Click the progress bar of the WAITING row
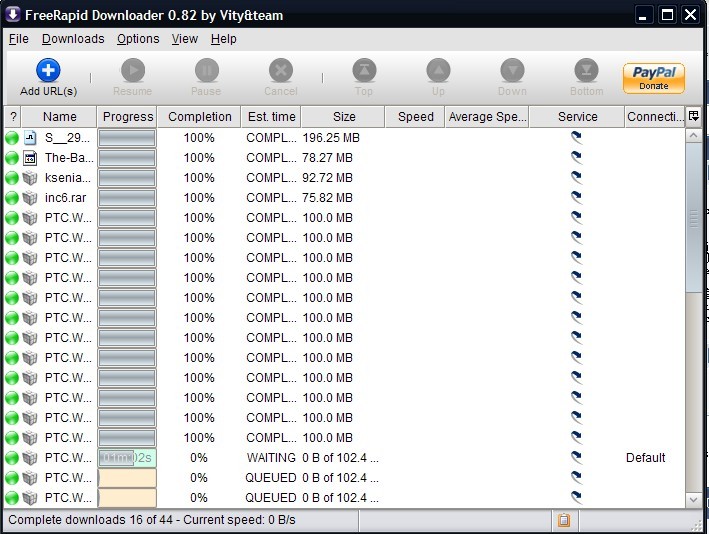The image size is (709, 534). 127,458
